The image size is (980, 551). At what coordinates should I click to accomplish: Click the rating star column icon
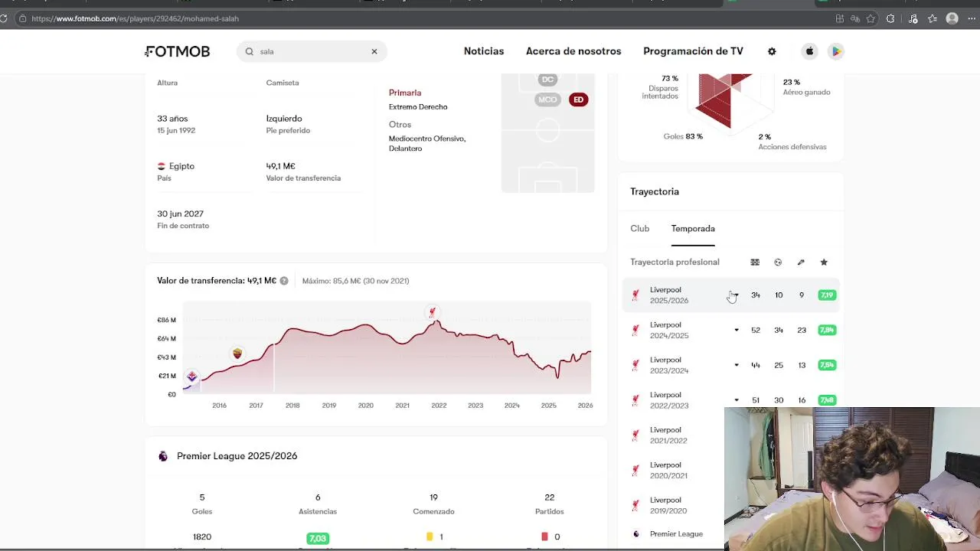point(824,262)
